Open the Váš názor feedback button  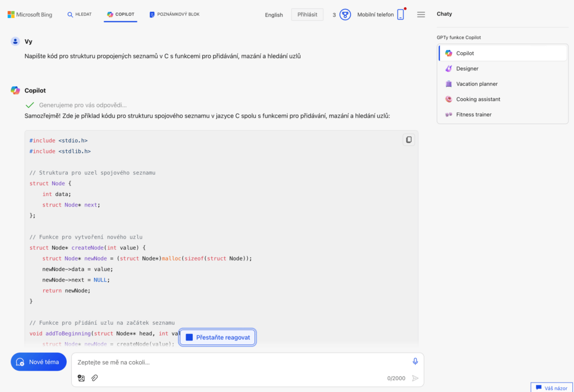pos(552,388)
